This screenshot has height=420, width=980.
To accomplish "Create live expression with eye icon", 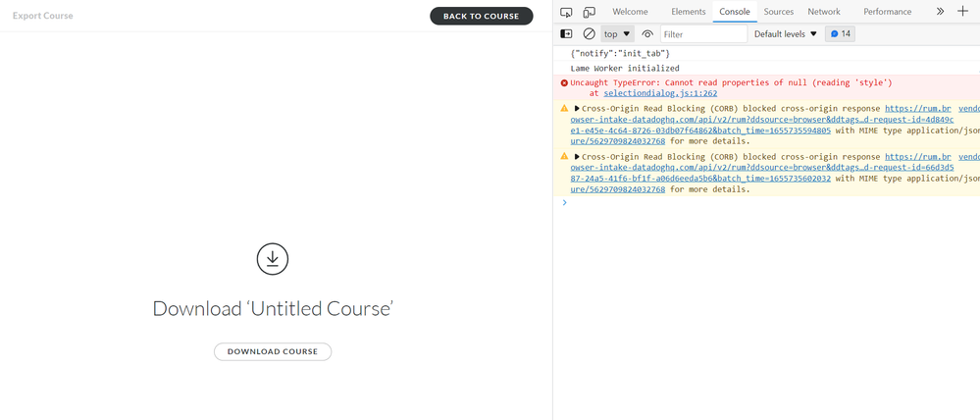I will [647, 33].
